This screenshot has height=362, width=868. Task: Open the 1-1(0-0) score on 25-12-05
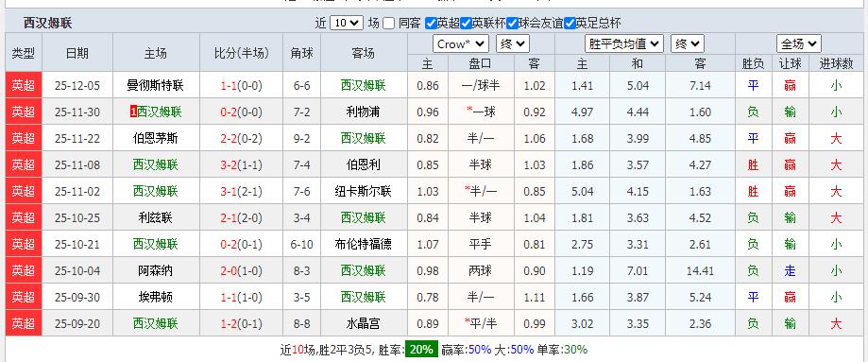pos(242,85)
